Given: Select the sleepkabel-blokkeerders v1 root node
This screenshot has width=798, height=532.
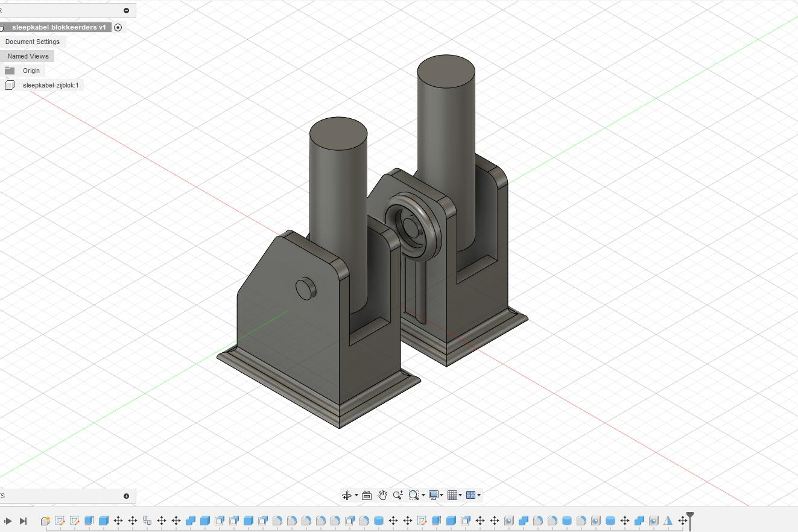Looking at the screenshot, I should pyautogui.click(x=59, y=27).
